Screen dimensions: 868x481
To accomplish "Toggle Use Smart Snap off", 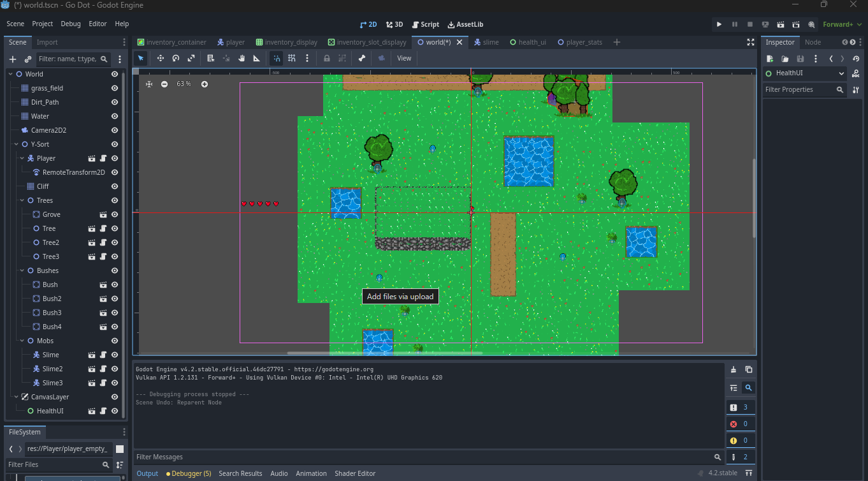I will point(276,58).
